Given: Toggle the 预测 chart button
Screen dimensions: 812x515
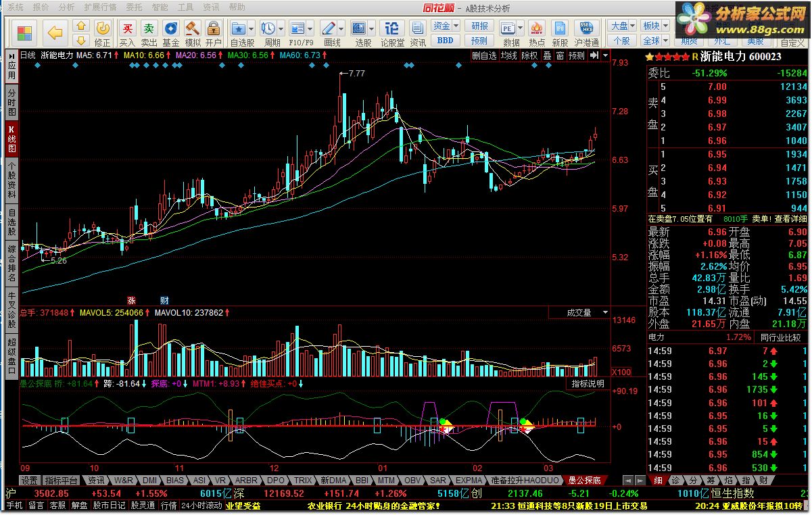Looking at the screenshot, I should [x=576, y=55].
